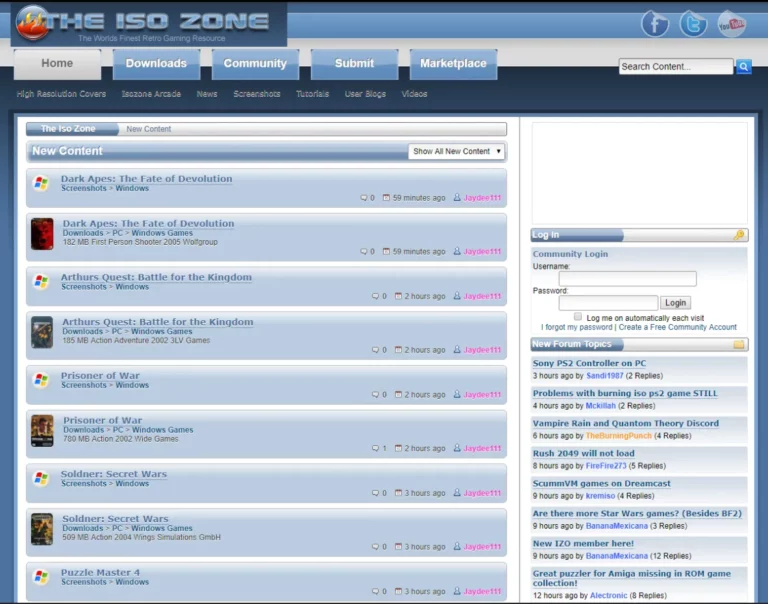This screenshot has width=768, height=604.
Task: Click Windows icon beside Soldner screenshots entry
Action: click(x=41, y=479)
